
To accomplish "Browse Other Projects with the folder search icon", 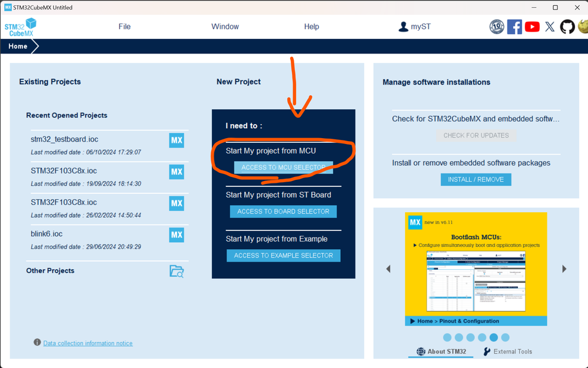I will pyautogui.click(x=177, y=271).
